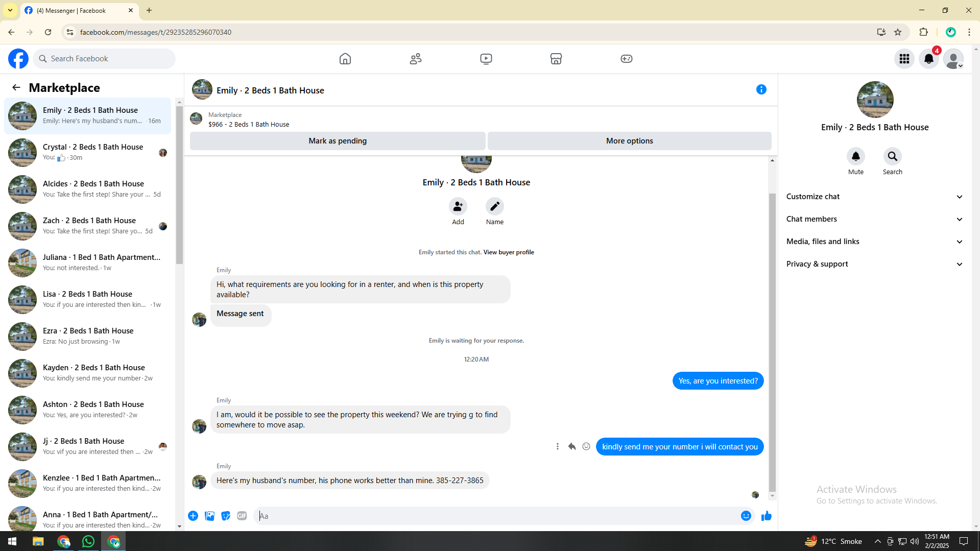The height and width of the screenshot is (551, 980).
Task: Expand Chat members section
Action: pyautogui.click(x=874, y=219)
